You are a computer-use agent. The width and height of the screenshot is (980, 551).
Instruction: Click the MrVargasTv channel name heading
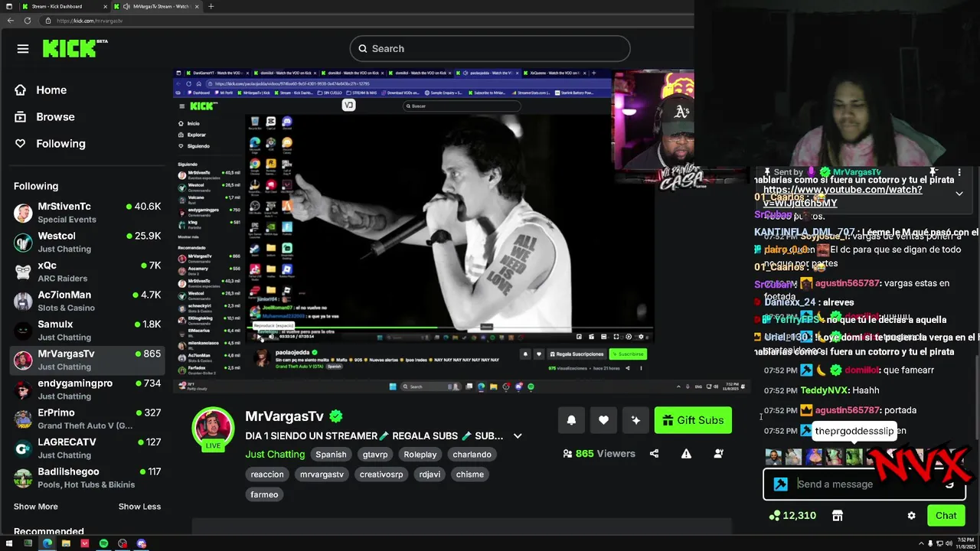(284, 416)
